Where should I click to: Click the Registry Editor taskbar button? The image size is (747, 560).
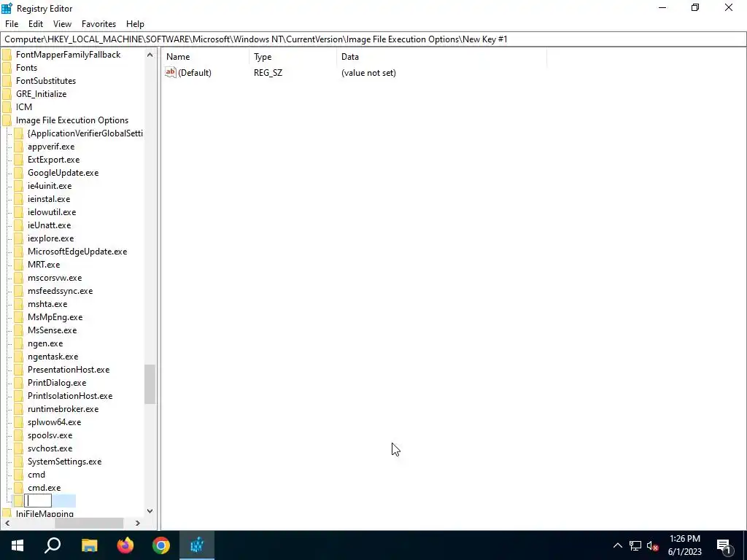coord(197,545)
